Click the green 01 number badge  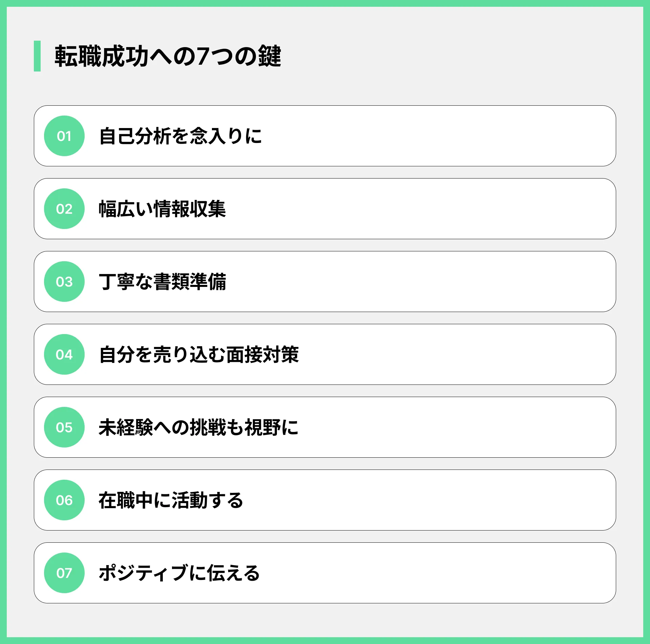click(x=64, y=136)
